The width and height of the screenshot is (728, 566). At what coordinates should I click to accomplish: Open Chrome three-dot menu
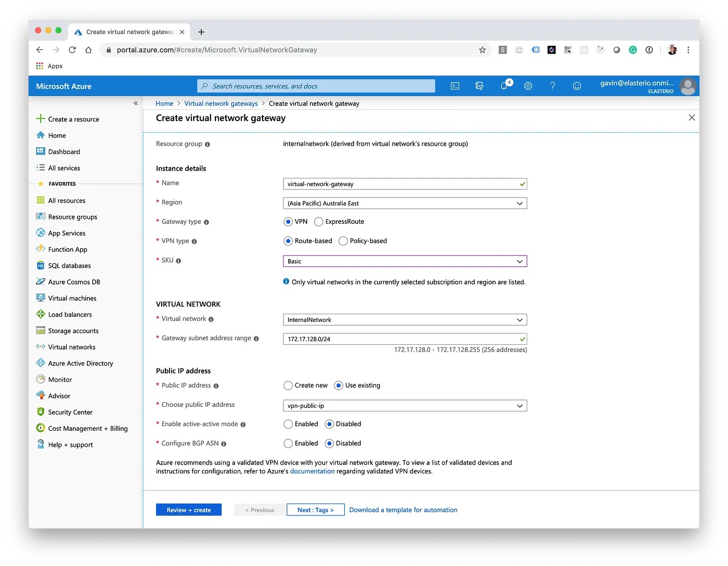[688, 50]
